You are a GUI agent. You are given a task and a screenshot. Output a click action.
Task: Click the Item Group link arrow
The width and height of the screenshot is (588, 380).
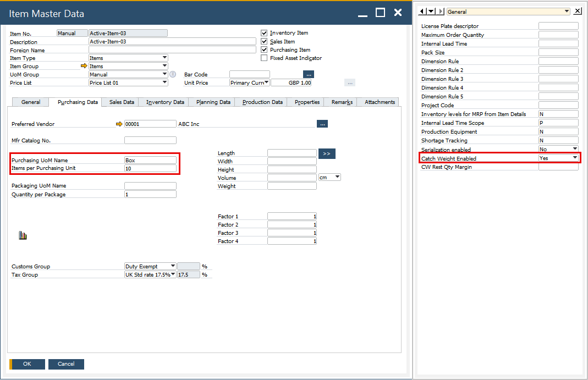coord(84,66)
